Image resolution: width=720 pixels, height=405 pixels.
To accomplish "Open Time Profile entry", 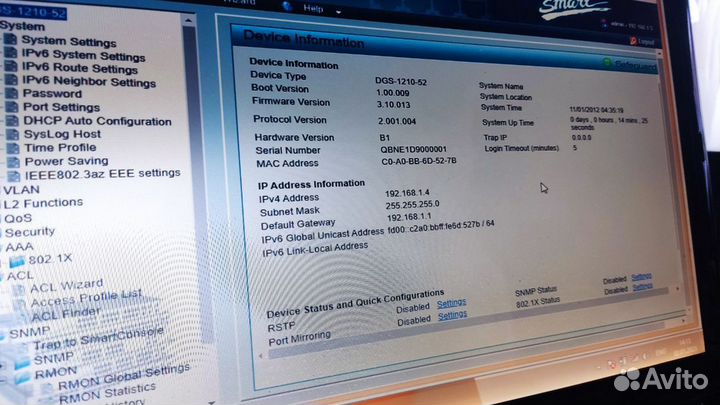I will (60, 147).
